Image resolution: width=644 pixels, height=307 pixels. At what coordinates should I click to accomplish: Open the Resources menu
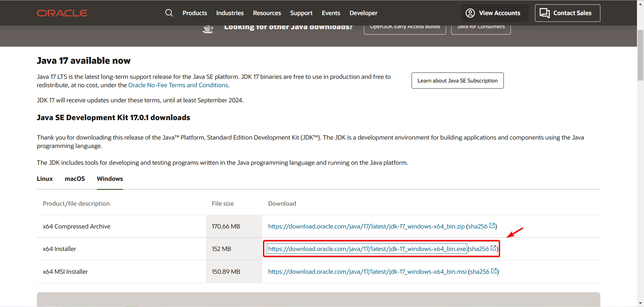click(x=267, y=13)
